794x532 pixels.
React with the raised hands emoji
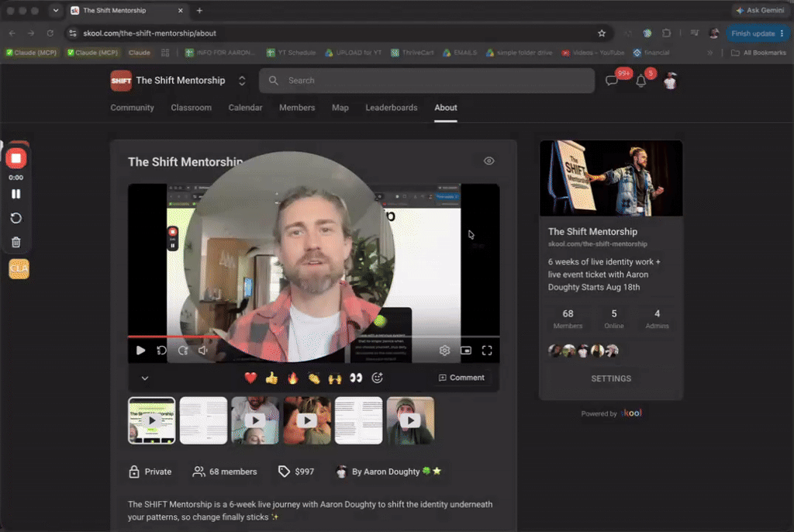335,378
